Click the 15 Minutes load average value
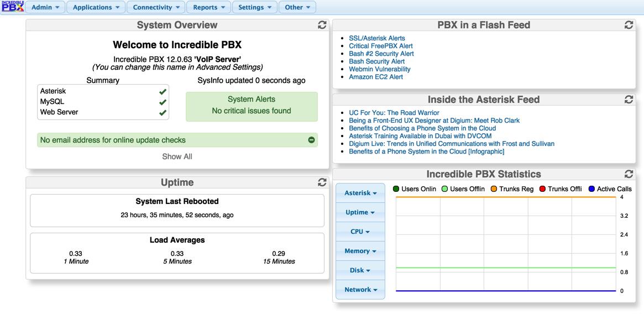Screen dimensions: 644x314 coord(279,254)
